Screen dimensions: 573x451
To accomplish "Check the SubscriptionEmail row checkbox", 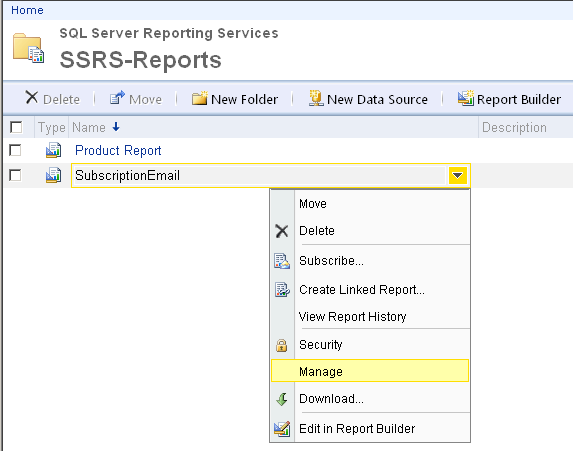I will click(15, 175).
